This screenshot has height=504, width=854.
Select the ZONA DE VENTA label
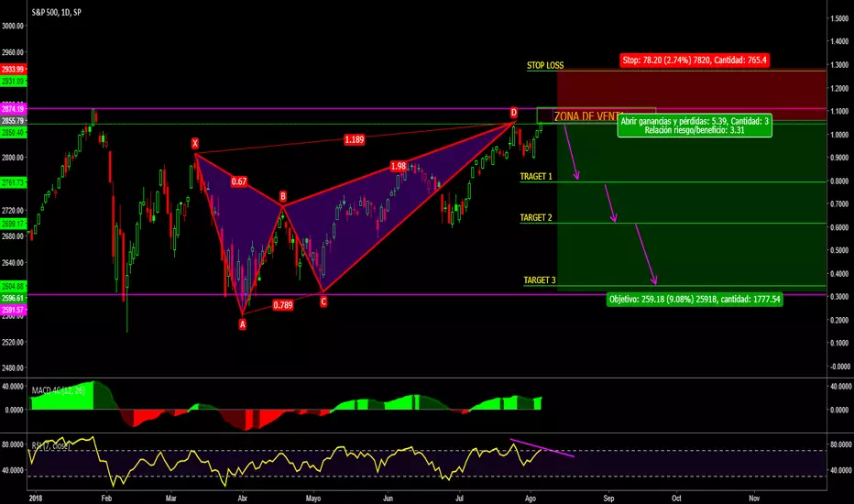tap(587, 116)
